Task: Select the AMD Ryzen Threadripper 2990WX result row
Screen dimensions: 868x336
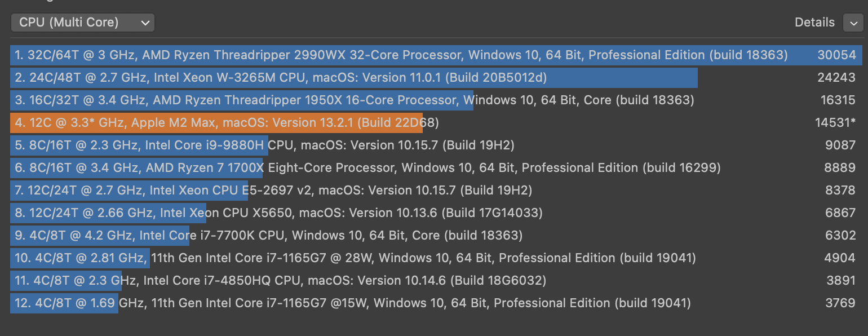Action: (436, 55)
